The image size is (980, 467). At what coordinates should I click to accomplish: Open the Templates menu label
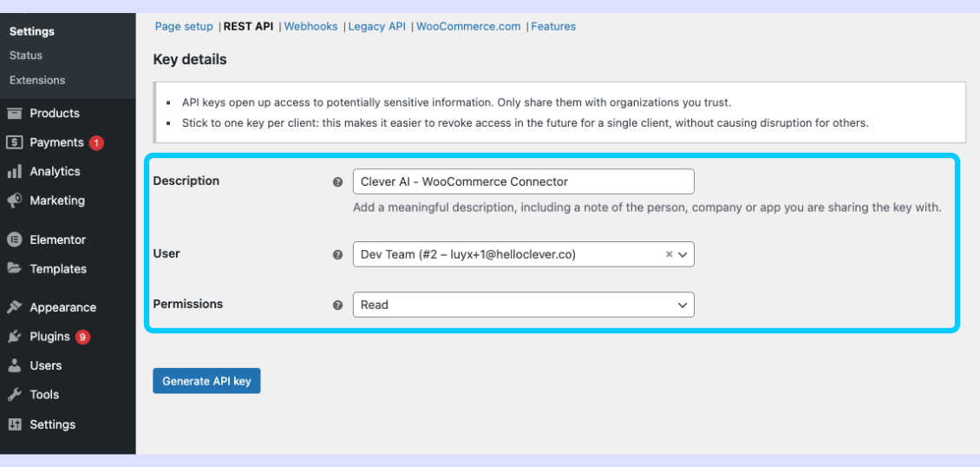click(58, 269)
